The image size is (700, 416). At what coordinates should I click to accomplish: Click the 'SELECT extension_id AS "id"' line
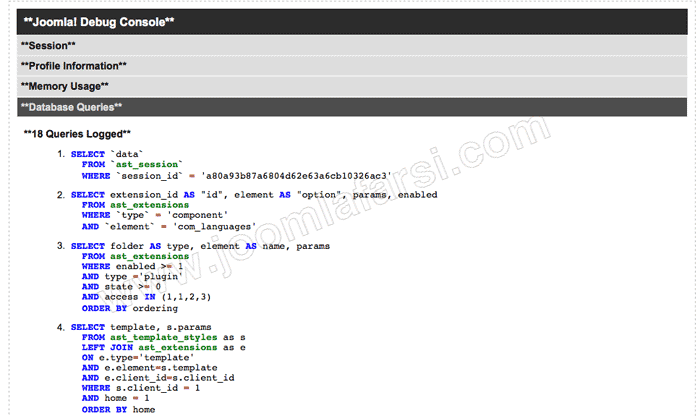pyautogui.click(x=254, y=195)
